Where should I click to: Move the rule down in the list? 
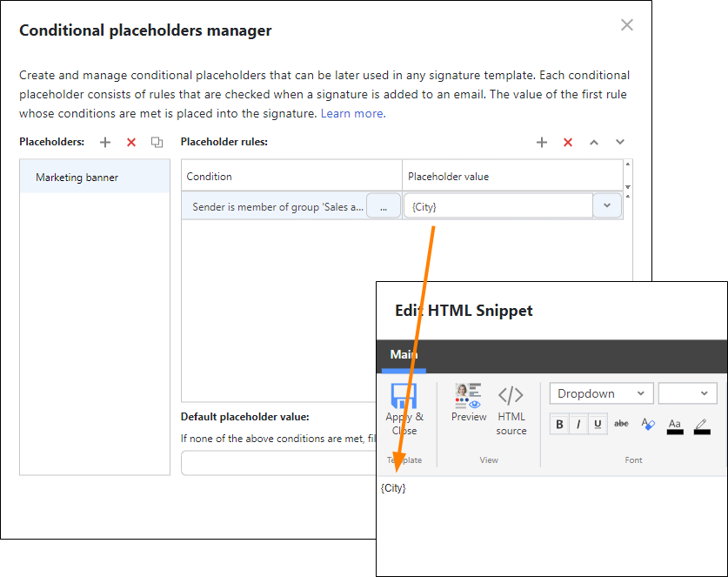(x=620, y=142)
